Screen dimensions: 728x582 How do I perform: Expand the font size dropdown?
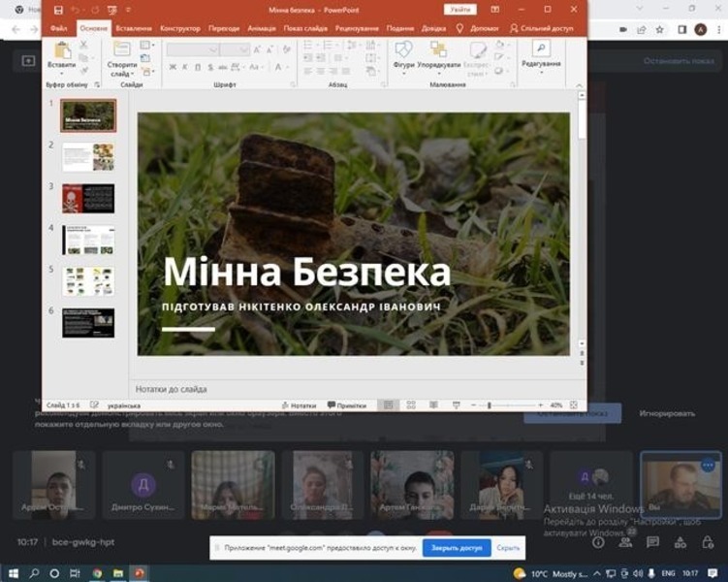tap(245, 48)
